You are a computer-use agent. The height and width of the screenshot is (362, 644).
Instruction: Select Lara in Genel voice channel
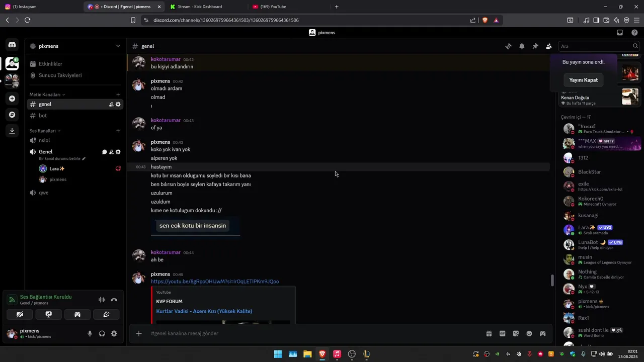tap(80, 168)
